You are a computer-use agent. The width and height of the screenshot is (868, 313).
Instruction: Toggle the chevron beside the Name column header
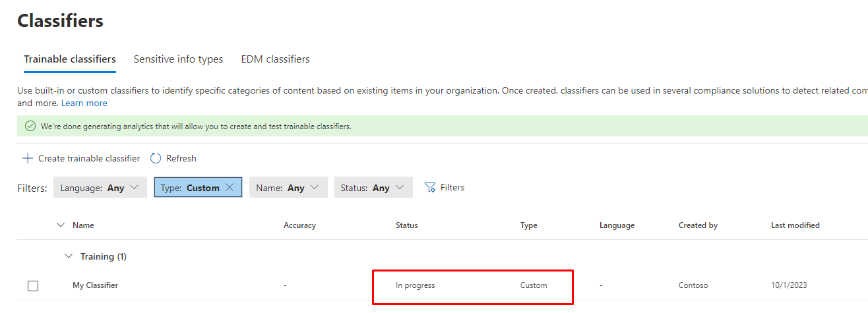[61, 225]
